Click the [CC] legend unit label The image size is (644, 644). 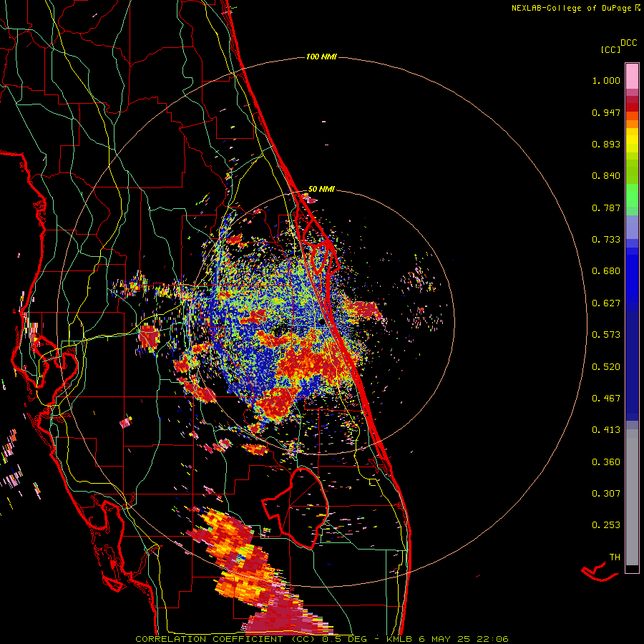(610, 49)
